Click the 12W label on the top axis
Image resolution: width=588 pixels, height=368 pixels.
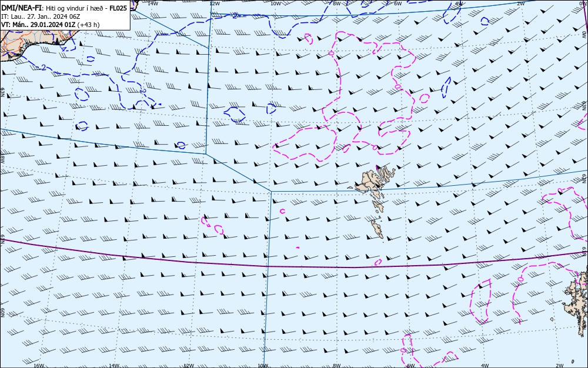[214, 4]
